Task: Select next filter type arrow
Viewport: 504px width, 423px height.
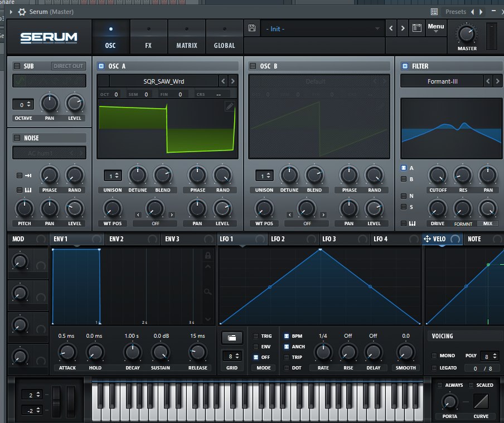Action: (497, 81)
